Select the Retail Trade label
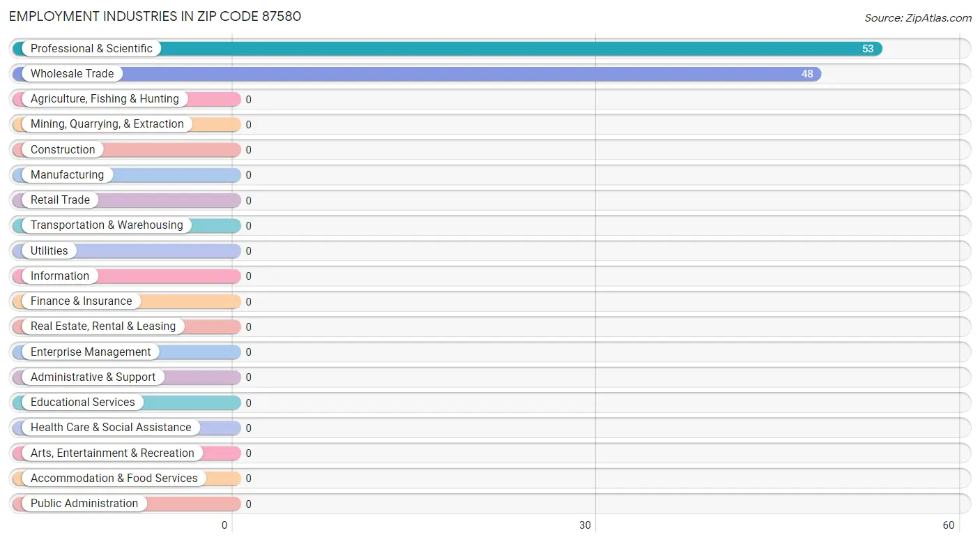 (60, 200)
